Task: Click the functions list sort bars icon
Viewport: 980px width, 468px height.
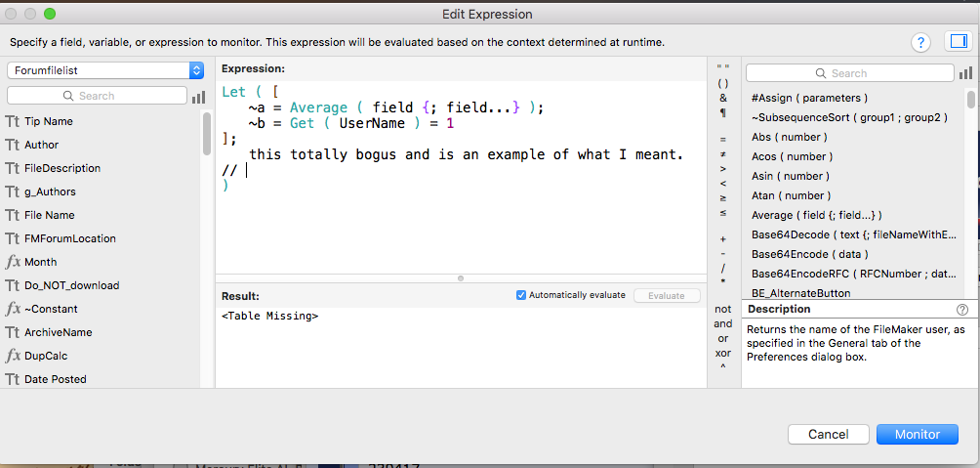Action: click(965, 73)
